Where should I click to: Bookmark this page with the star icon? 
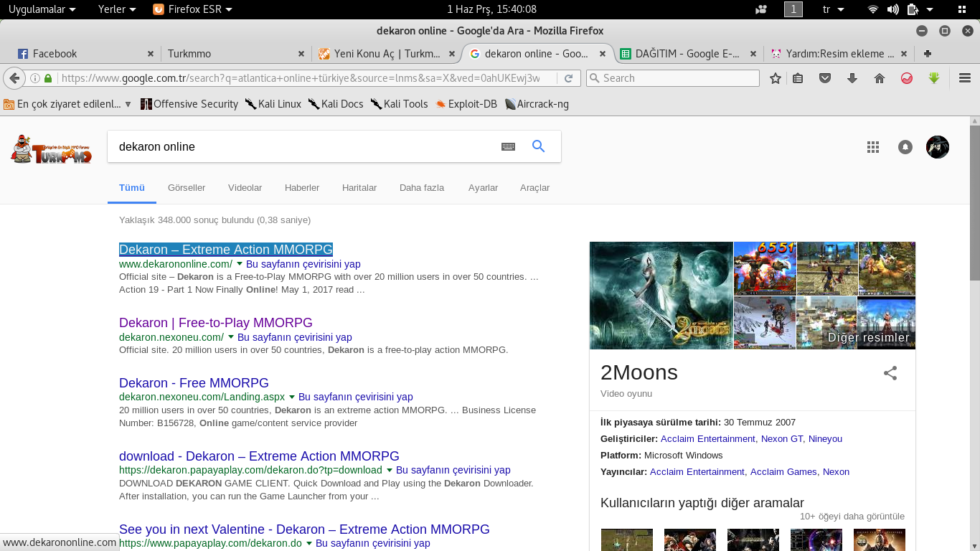[x=775, y=78]
